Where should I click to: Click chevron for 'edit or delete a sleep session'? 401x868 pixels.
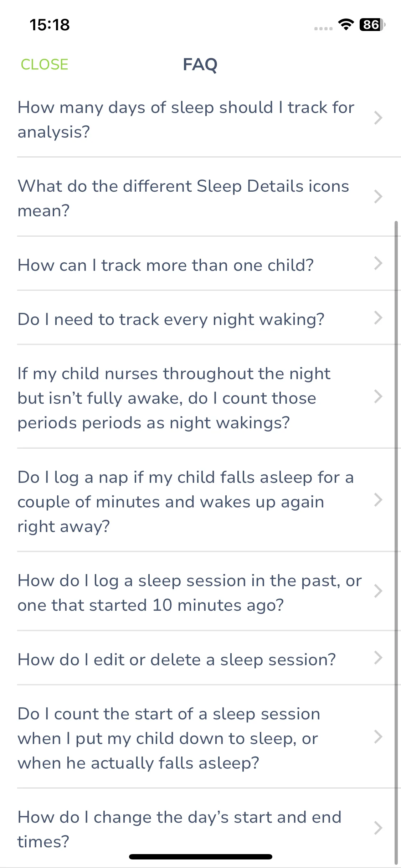[x=378, y=658]
